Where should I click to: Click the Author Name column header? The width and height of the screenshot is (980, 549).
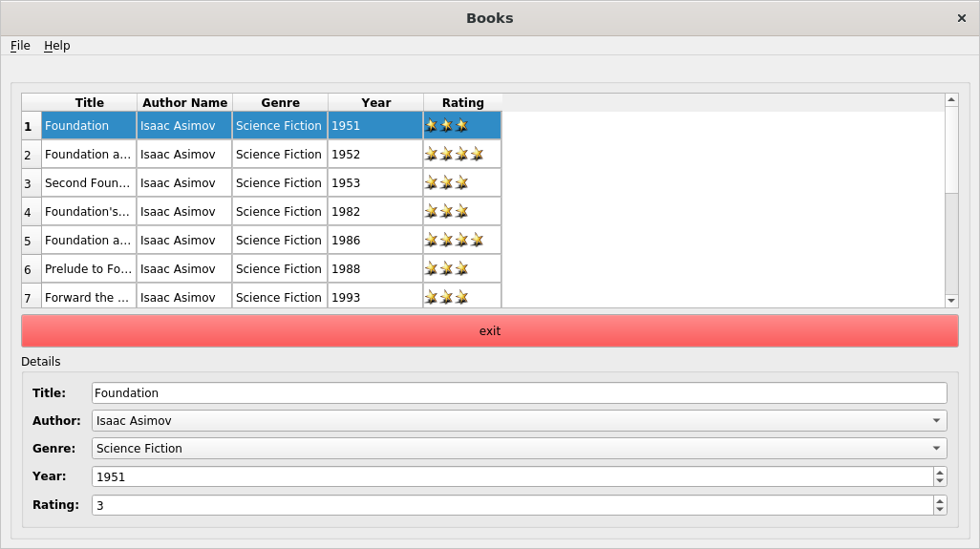pyautogui.click(x=184, y=103)
